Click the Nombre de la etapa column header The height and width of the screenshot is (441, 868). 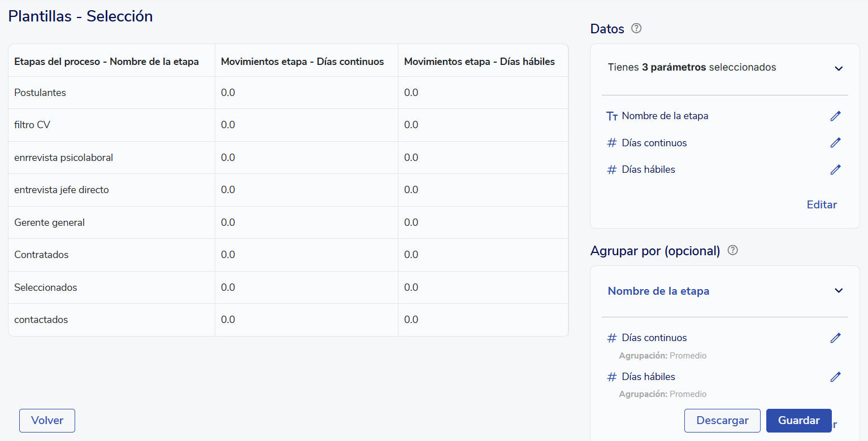(106, 62)
